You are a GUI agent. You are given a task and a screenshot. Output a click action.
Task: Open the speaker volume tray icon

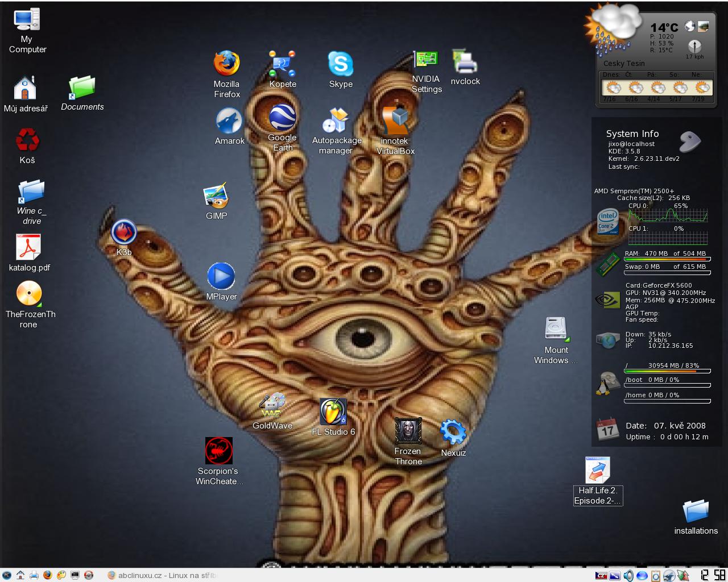click(628, 576)
